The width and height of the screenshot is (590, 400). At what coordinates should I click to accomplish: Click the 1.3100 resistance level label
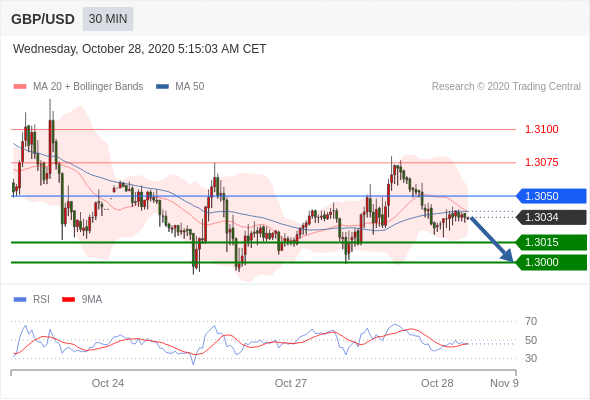(x=542, y=129)
